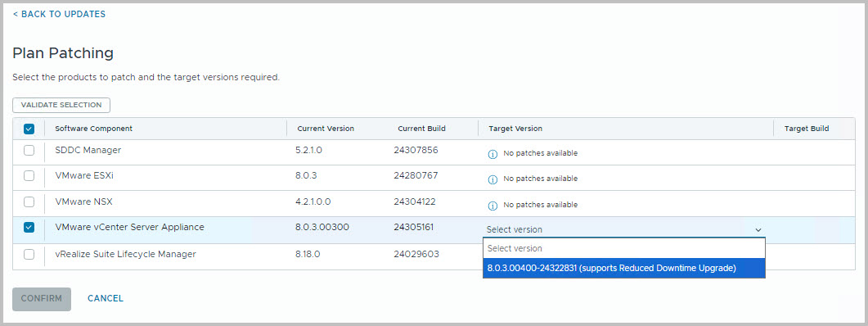Select version 8.0.3.00400-24322831 option
868x326 pixels.
pyautogui.click(x=624, y=269)
